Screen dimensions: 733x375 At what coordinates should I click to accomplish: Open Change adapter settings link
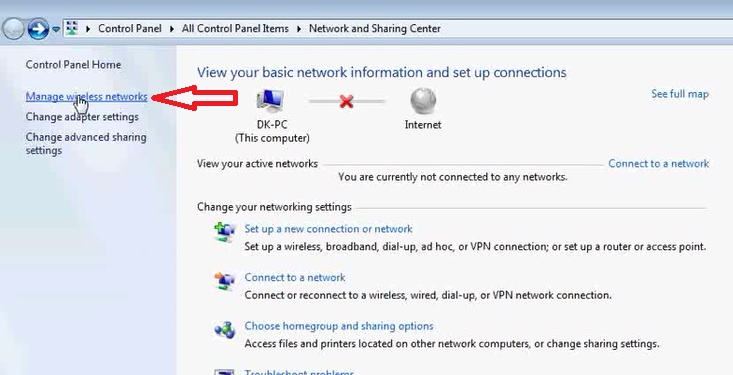[x=82, y=117]
